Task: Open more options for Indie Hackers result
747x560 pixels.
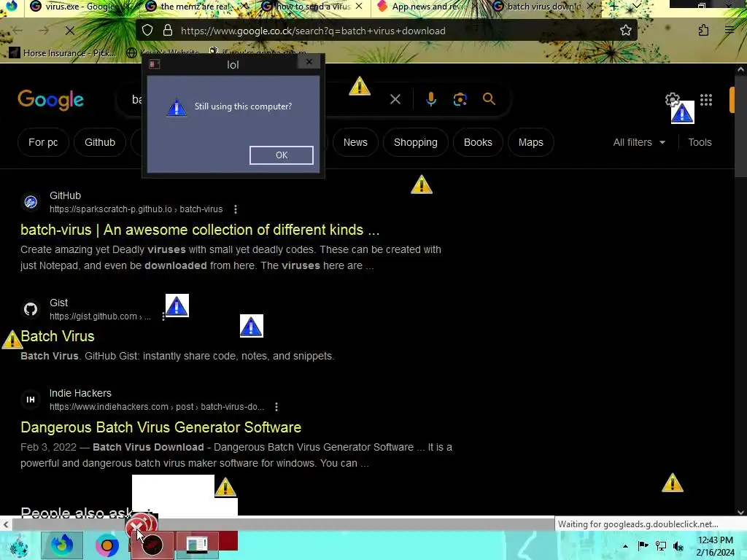Action: (276, 407)
